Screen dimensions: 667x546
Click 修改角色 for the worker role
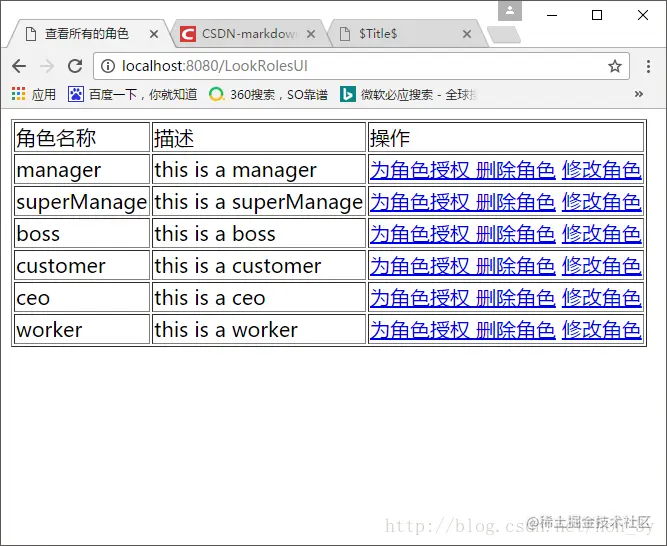point(601,330)
